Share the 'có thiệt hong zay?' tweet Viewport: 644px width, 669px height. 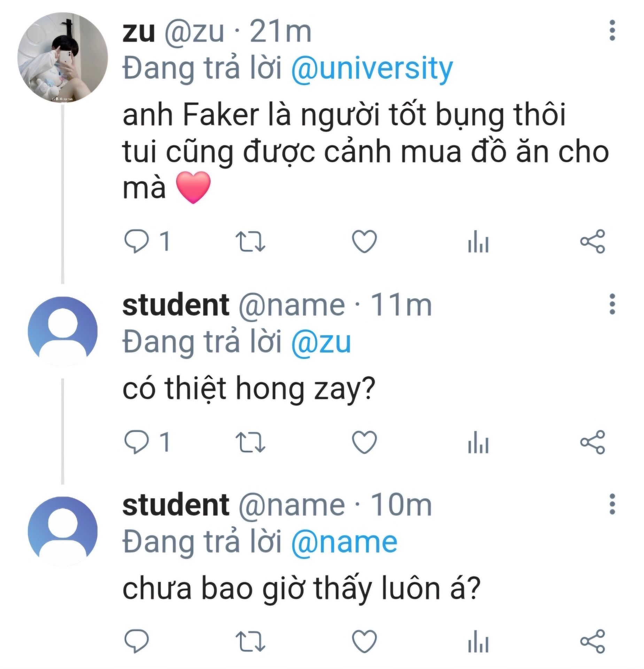[592, 442]
